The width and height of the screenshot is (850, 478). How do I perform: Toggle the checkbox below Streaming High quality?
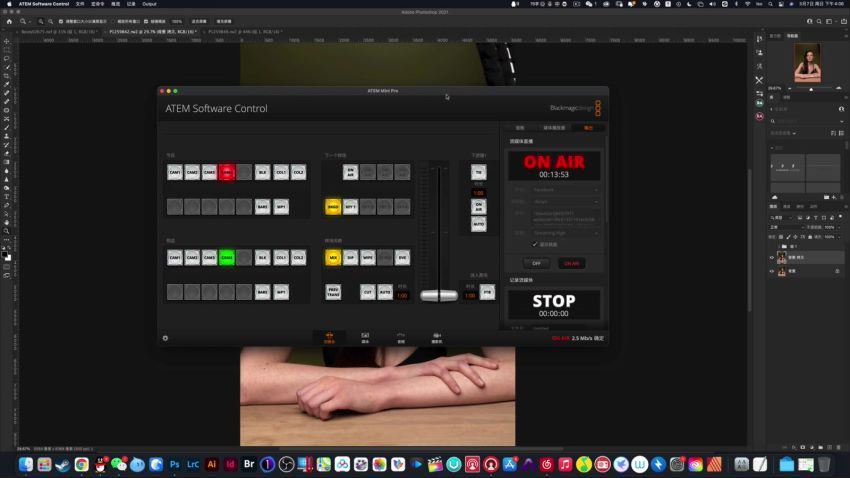(x=535, y=244)
